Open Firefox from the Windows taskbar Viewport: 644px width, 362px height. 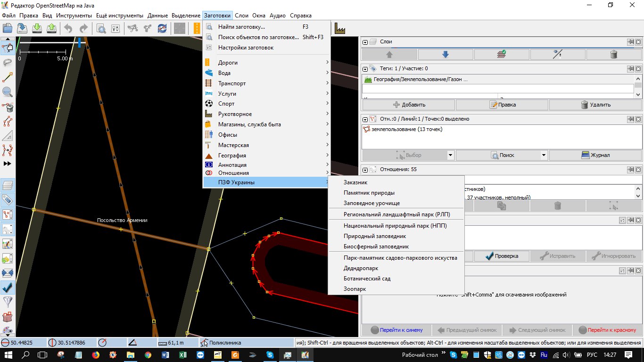click(x=96, y=354)
